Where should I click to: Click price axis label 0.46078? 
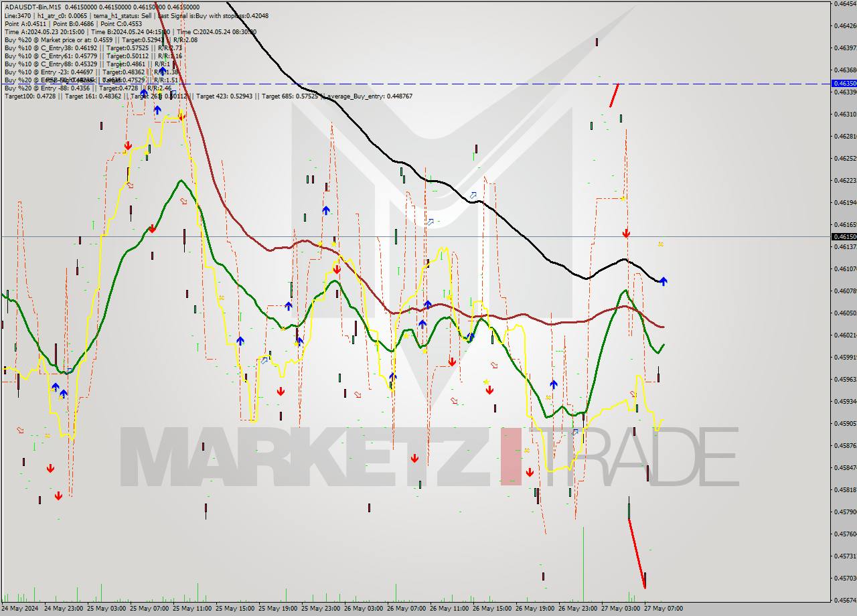[x=844, y=291]
